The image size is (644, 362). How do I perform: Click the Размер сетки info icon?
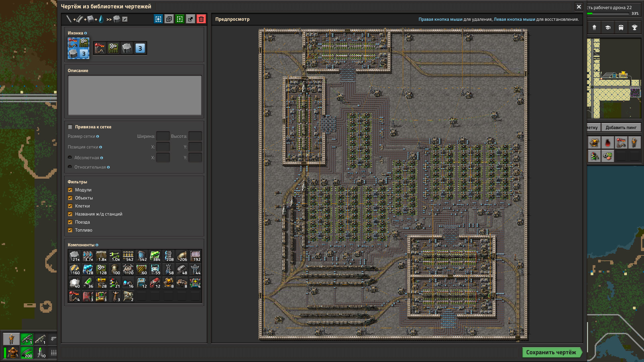pos(98,136)
